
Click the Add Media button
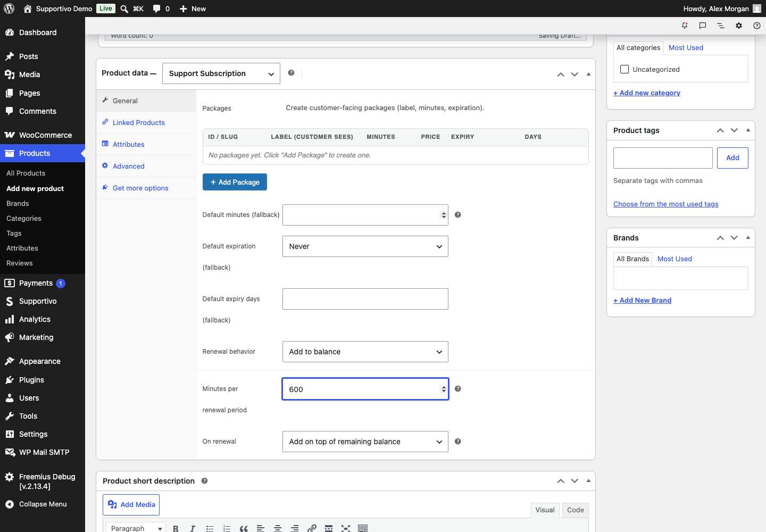tap(131, 505)
